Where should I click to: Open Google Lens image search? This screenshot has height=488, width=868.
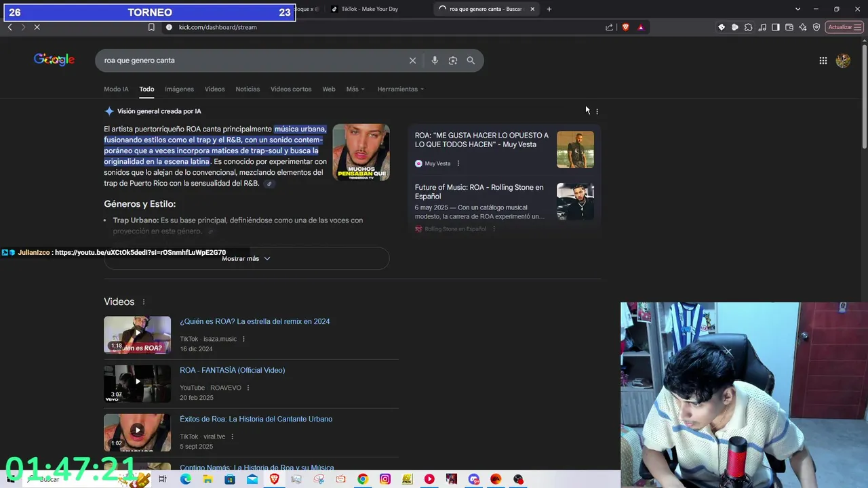coord(452,60)
